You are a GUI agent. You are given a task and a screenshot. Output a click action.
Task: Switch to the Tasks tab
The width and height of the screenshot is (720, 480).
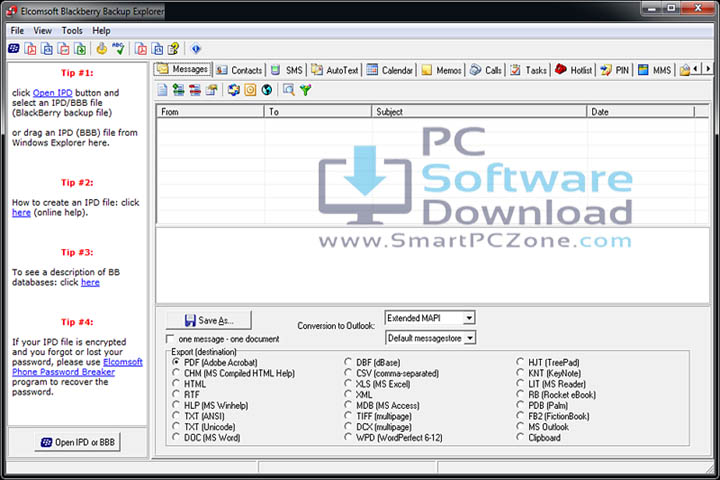[529, 70]
